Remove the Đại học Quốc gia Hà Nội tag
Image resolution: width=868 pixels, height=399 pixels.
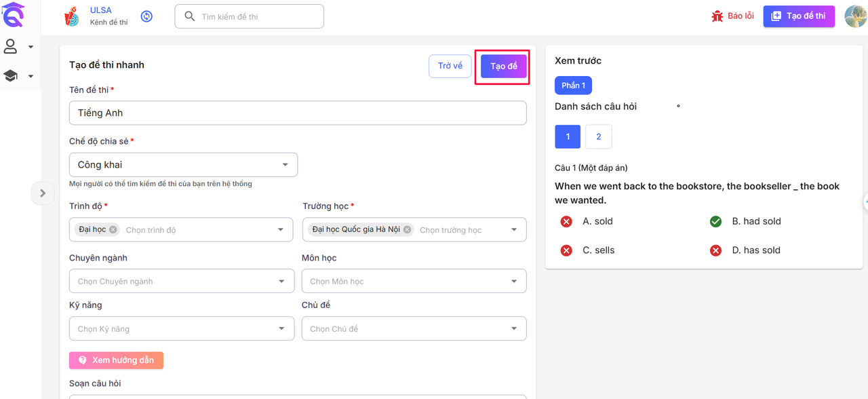coord(407,229)
